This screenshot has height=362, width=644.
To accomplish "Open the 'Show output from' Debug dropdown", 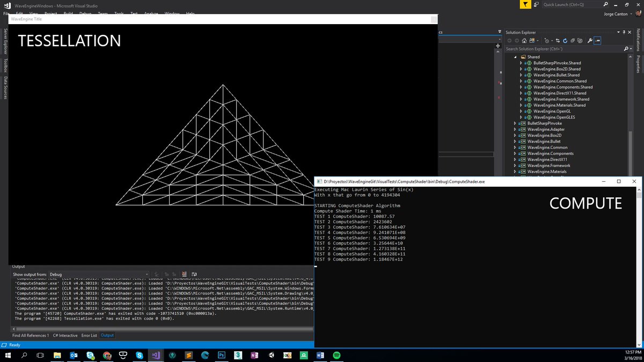I will [146, 274].
